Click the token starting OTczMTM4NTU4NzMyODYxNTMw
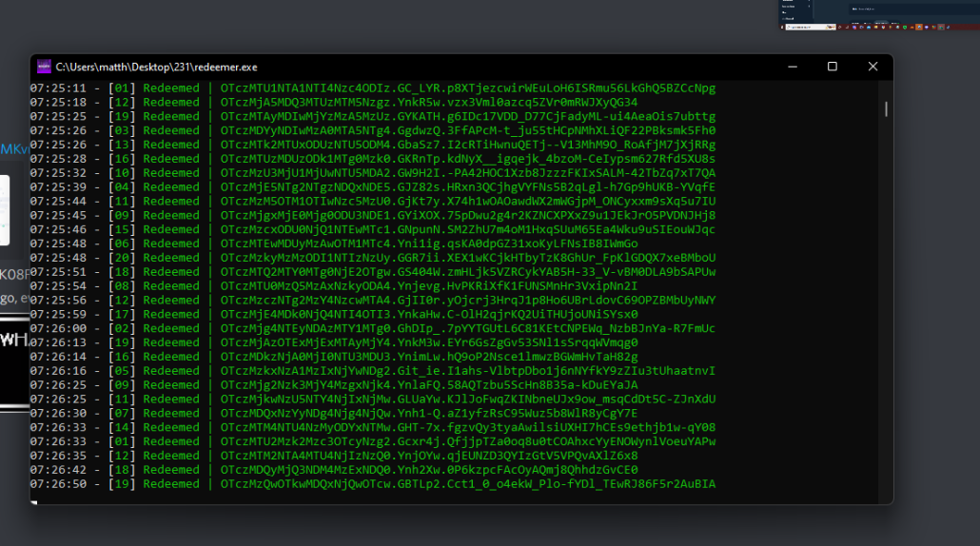 467,427
